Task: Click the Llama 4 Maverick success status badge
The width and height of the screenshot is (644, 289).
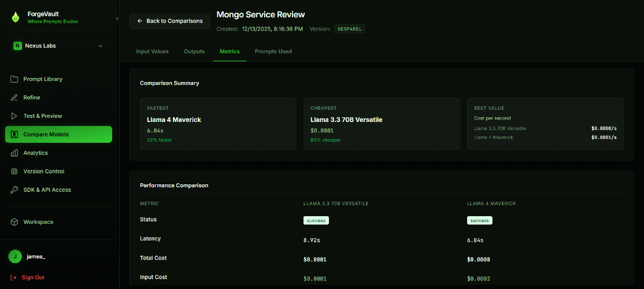Action: (x=479, y=220)
